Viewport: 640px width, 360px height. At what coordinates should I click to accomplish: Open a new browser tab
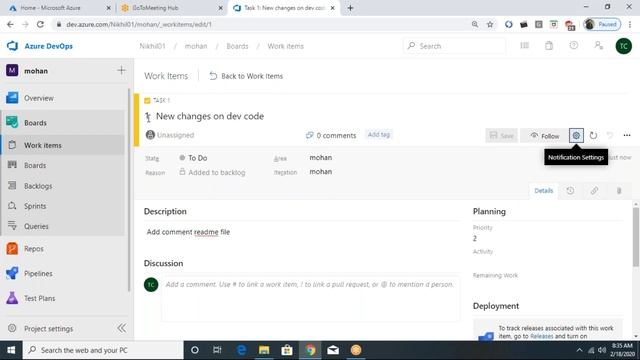(x=350, y=8)
